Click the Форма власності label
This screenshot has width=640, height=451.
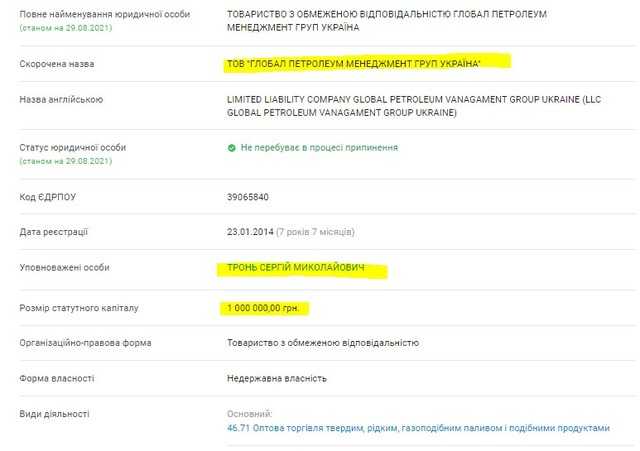[57, 378]
